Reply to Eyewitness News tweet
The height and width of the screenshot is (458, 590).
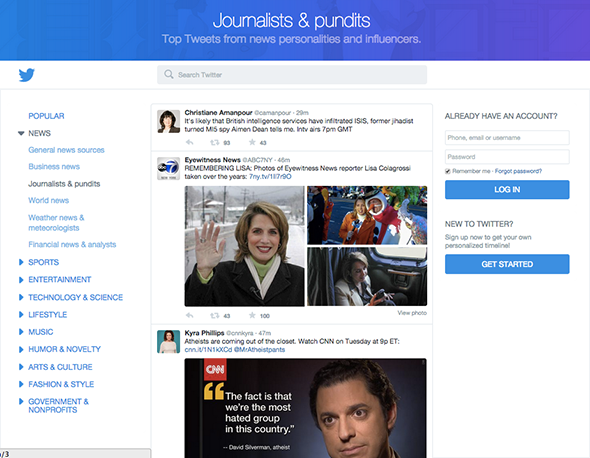pos(190,315)
